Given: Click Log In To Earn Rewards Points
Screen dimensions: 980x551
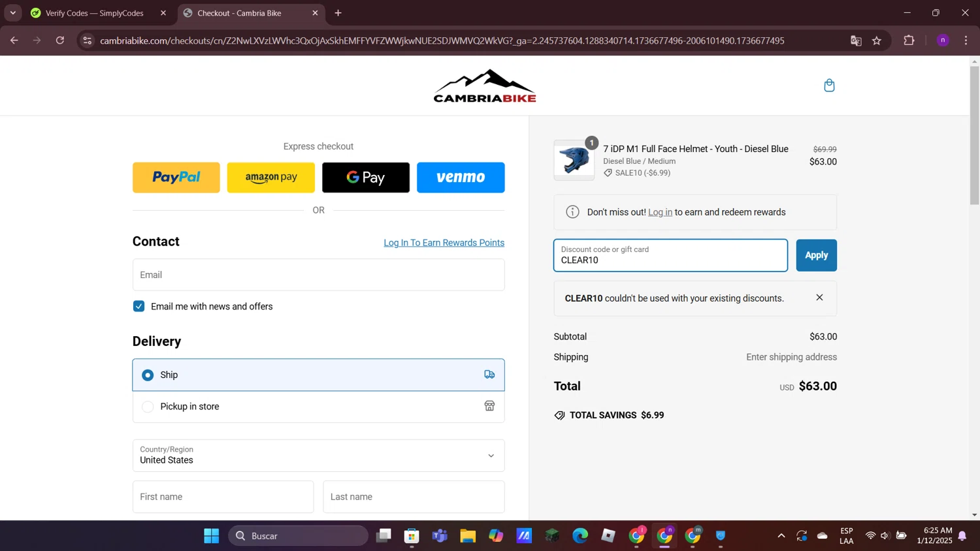Looking at the screenshot, I should click(444, 243).
